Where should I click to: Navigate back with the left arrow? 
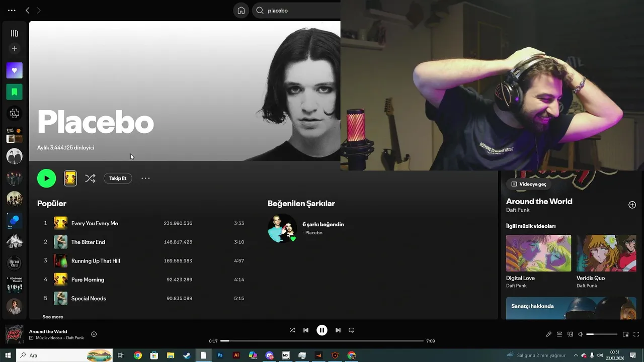[28, 10]
